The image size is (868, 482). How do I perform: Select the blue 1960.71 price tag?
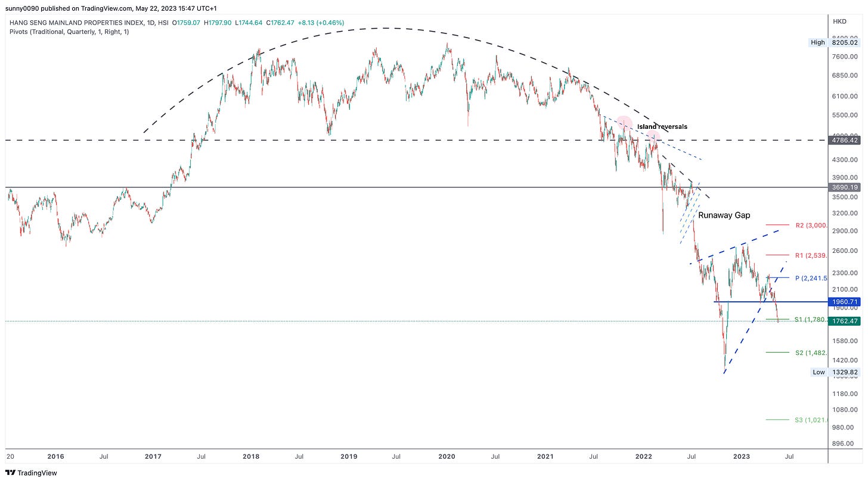pos(845,302)
